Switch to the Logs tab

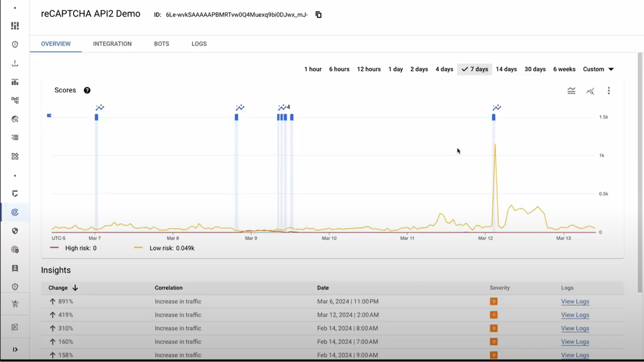(199, 44)
